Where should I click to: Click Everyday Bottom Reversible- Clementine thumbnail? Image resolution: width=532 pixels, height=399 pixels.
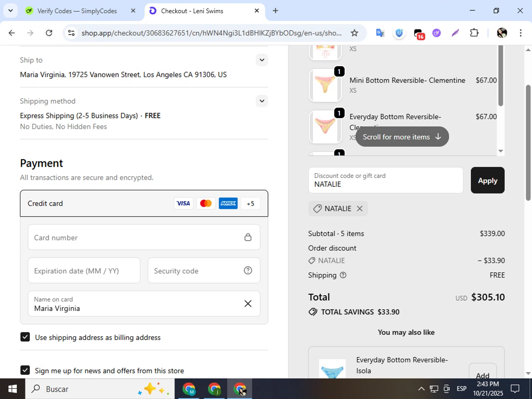325,127
